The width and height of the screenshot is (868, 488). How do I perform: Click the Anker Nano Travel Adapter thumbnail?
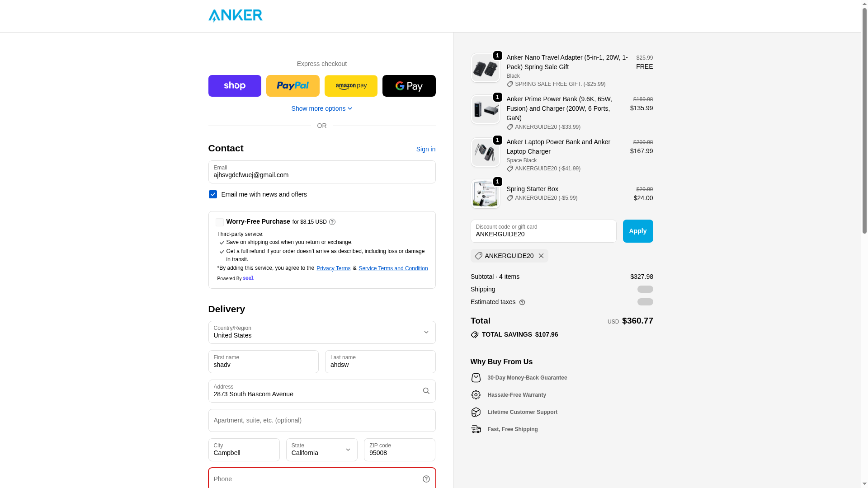tap(486, 68)
